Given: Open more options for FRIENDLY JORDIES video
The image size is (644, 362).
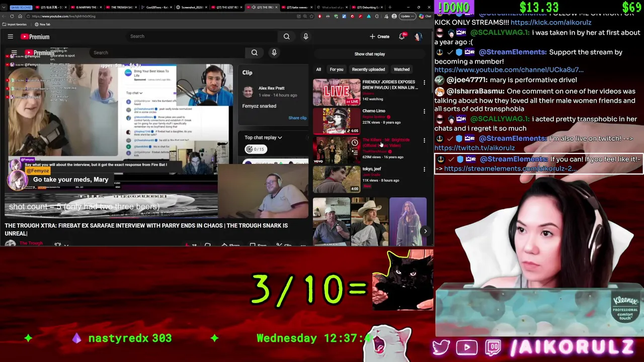Looking at the screenshot, I should click(x=424, y=82).
